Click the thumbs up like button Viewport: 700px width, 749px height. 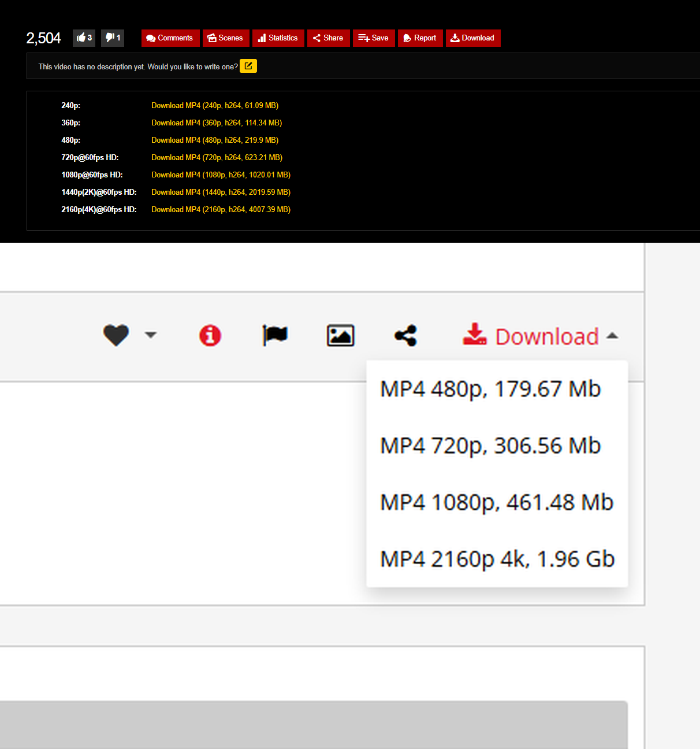tap(84, 38)
